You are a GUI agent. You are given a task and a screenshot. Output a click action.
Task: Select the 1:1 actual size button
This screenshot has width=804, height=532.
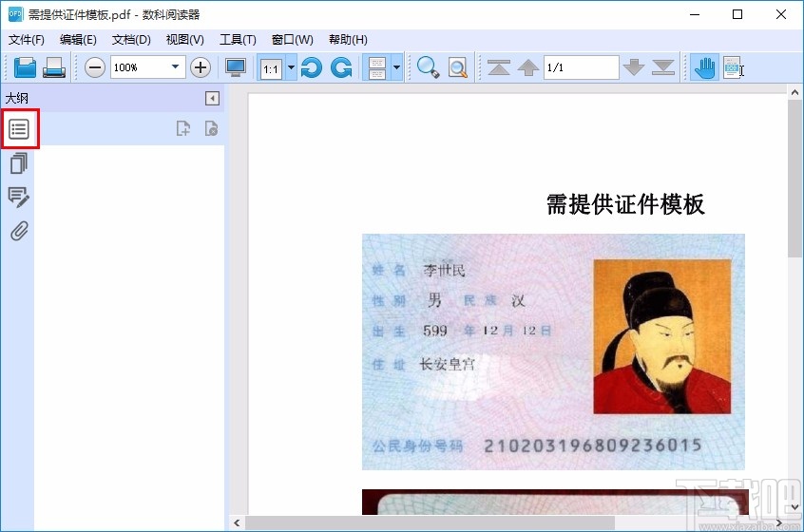271,68
